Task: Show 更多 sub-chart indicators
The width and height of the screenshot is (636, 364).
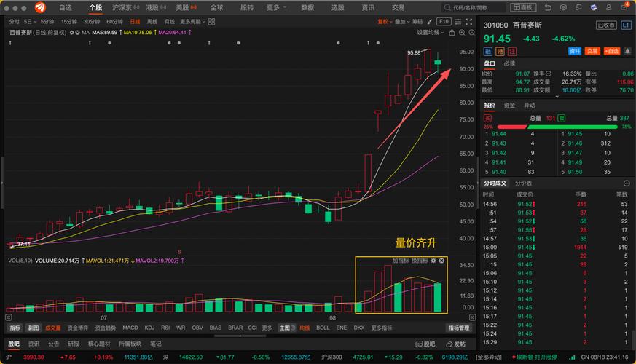Action: pyautogui.click(x=267, y=328)
